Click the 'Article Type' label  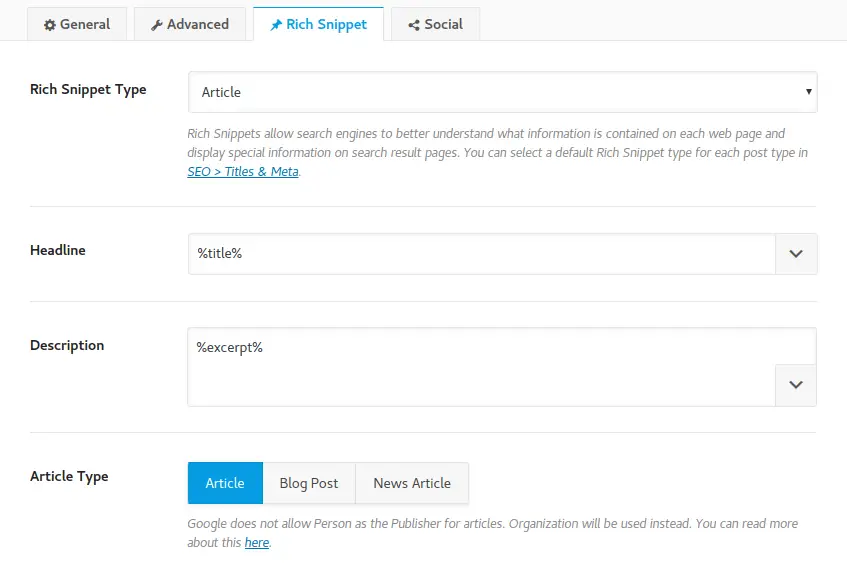tap(69, 477)
